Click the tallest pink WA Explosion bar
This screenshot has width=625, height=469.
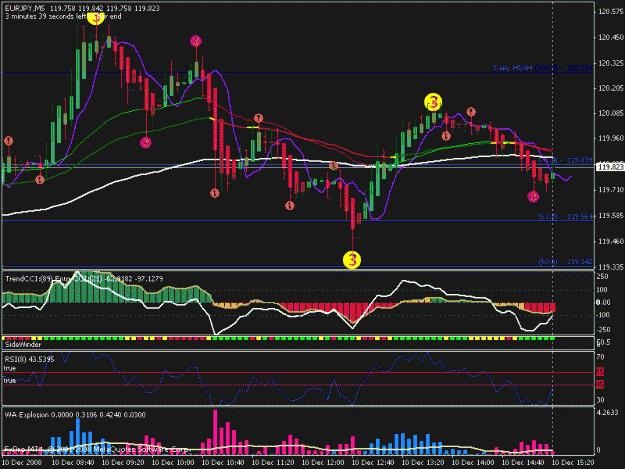point(215,432)
